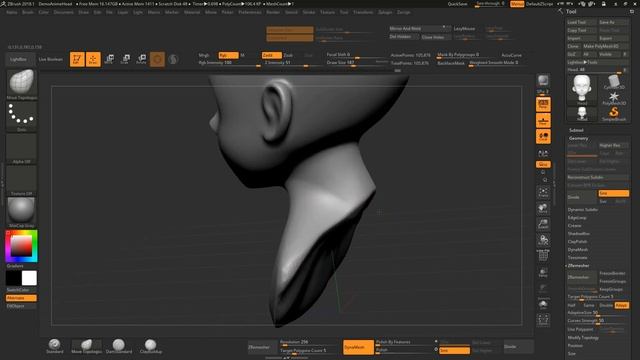Toggle the Alternate button
The height and width of the screenshot is (360, 640).
[x=21, y=298]
